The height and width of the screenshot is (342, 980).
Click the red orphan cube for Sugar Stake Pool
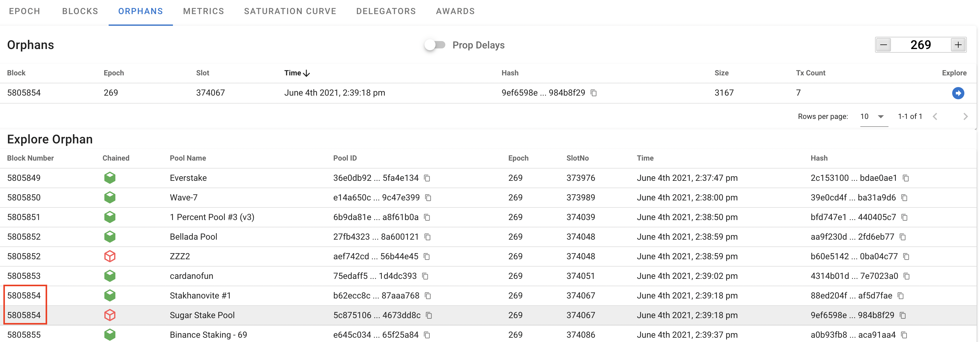coord(110,315)
